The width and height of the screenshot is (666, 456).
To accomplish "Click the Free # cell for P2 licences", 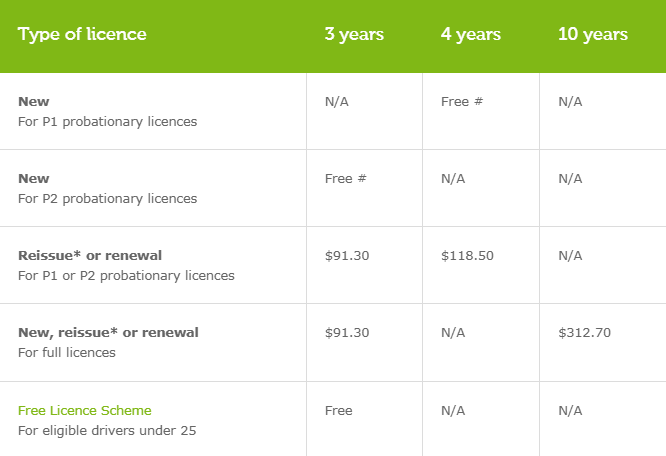I will 345,178.
